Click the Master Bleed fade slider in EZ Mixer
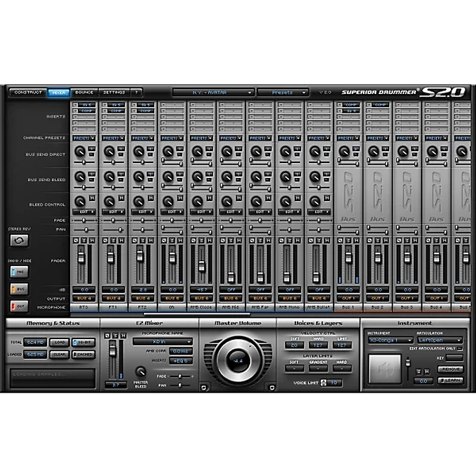 point(179,376)
